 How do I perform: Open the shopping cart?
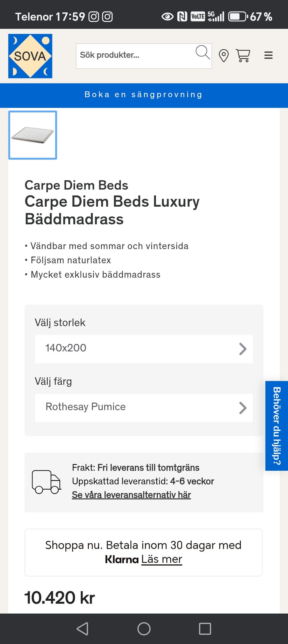tap(243, 56)
